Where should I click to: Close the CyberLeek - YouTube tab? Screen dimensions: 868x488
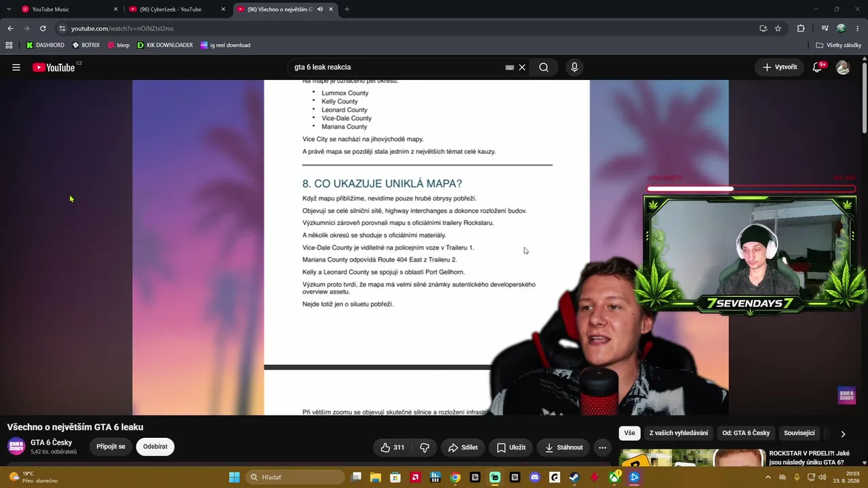[223, 9]
